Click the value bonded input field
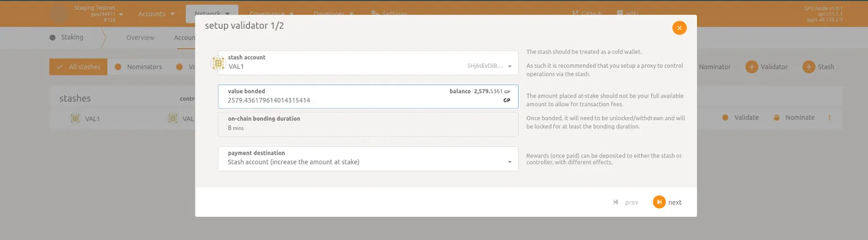 (368, 96)
